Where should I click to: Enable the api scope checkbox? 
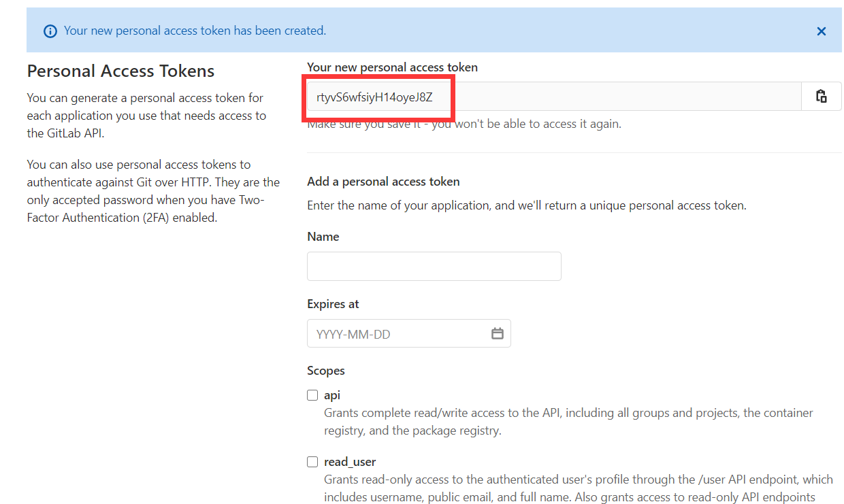(x=312, y=395)
